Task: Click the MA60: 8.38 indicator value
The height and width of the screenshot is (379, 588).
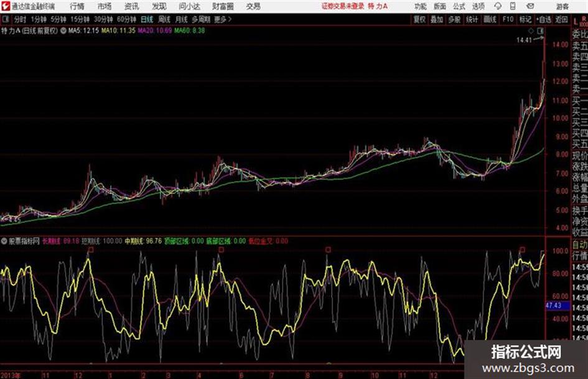Action: click(x=189, y=30)
